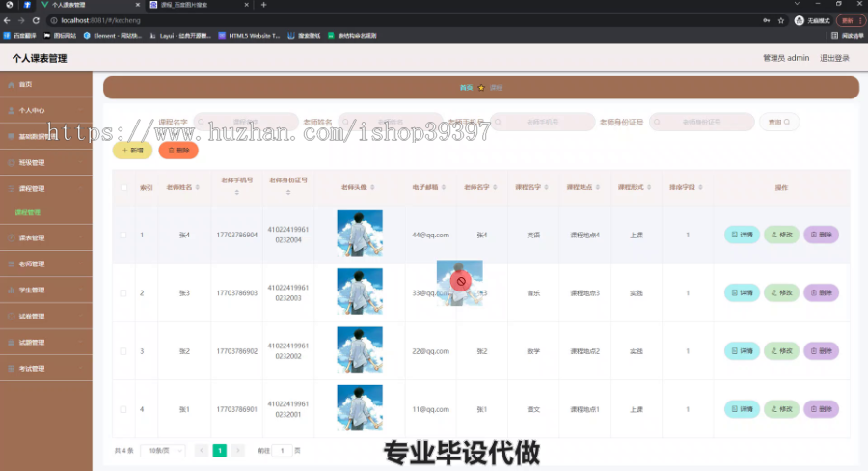Click the password key icon in the address bar
Viewport: 868px width, 471px height.
(x=766, y=20)
